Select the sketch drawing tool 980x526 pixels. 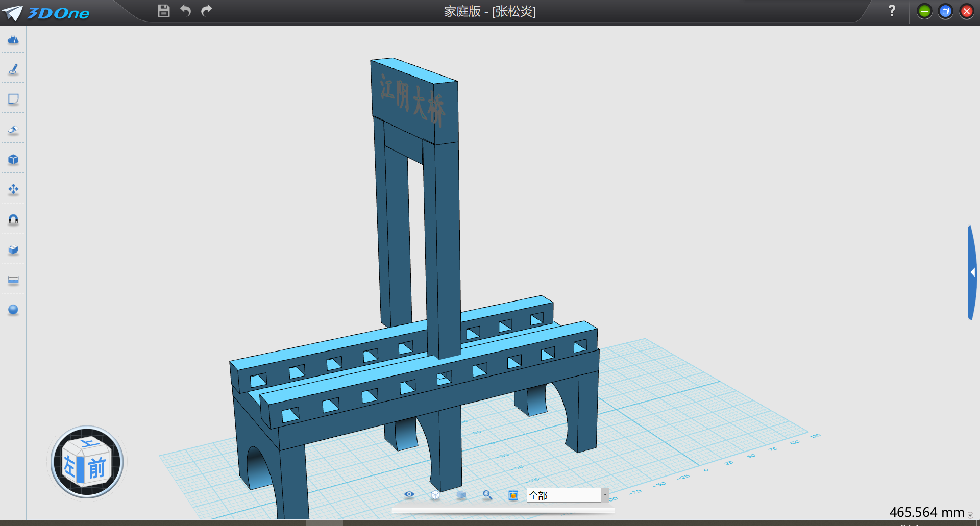(13, 69)
